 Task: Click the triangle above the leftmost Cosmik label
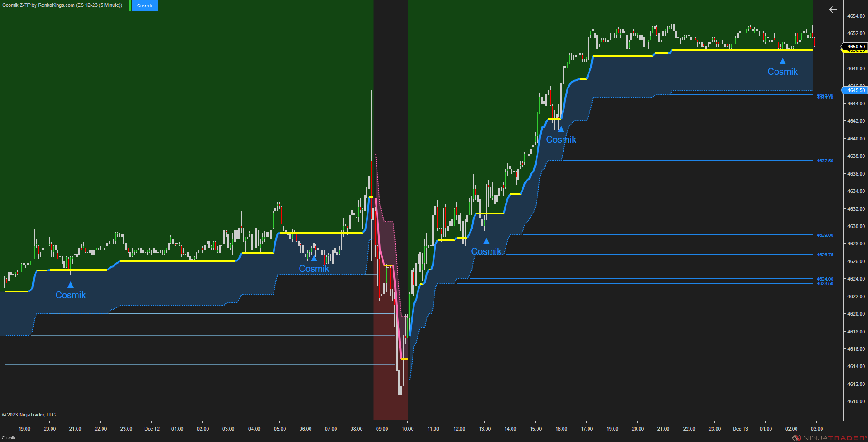pyautogui.click(x=70, y=284)
